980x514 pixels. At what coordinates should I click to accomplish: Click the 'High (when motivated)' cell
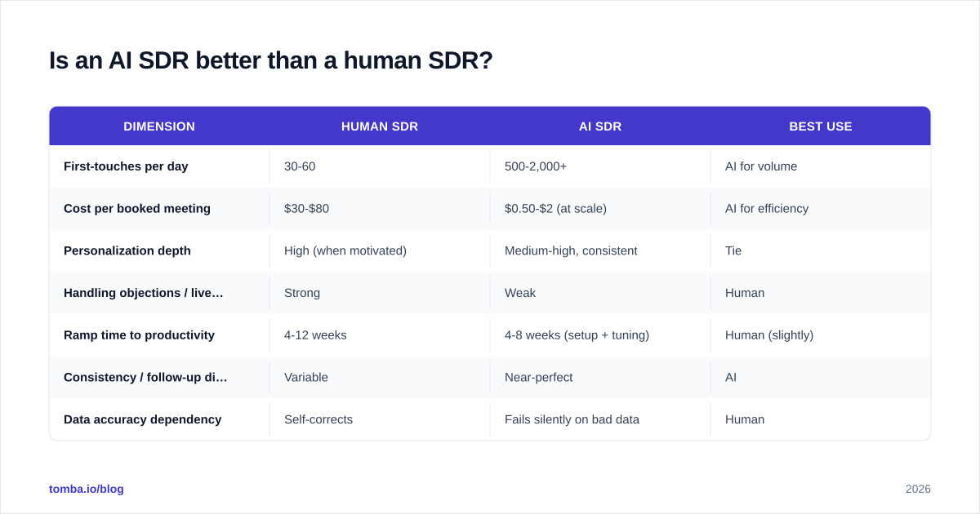click(345, 250)
